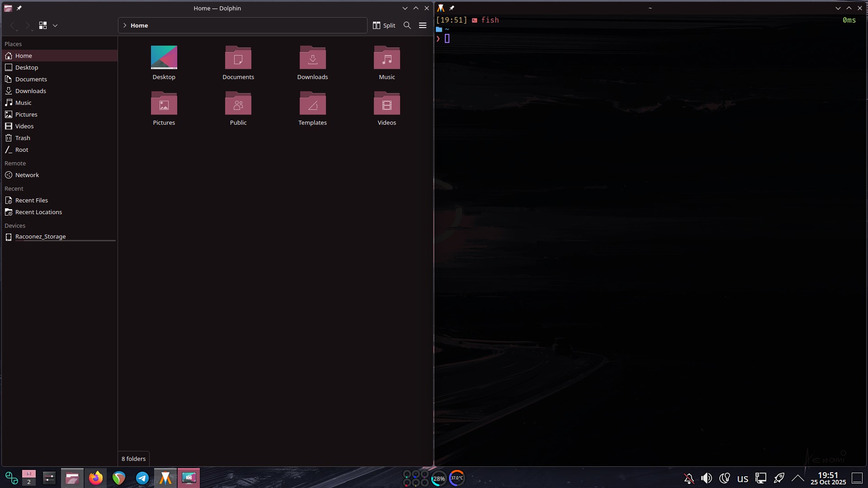The image size is (868, 488).
Task: Expand hidden system tray icons arrow
Action: tap(798, 478)
